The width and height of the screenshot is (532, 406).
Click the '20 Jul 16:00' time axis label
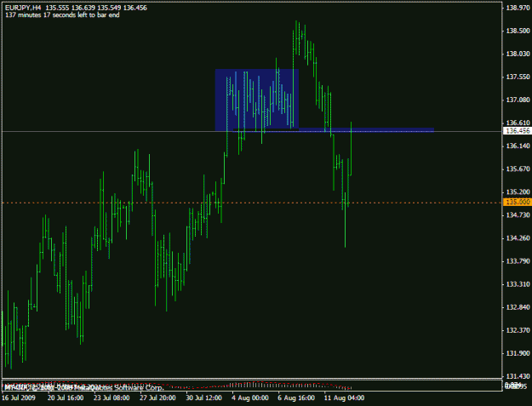coord(66,397)
